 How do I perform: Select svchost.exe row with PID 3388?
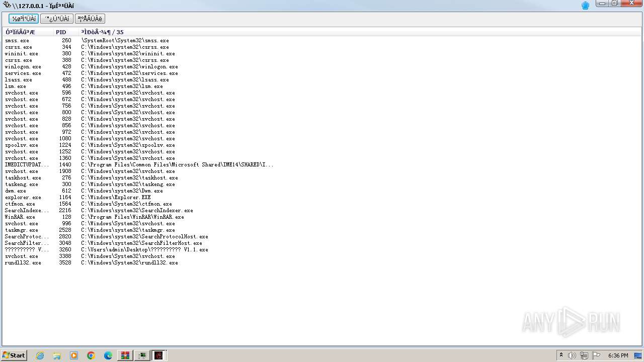click(322, 256)
